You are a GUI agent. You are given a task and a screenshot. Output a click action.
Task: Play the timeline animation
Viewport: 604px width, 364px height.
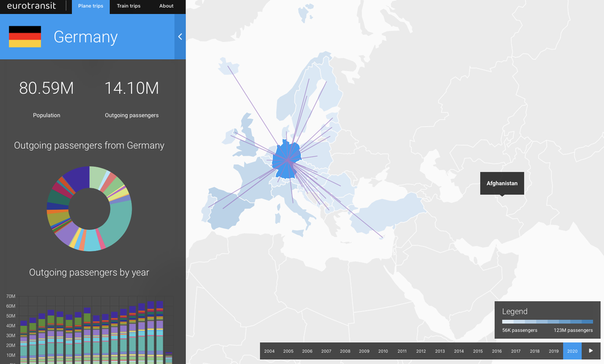tap(591, 351)
